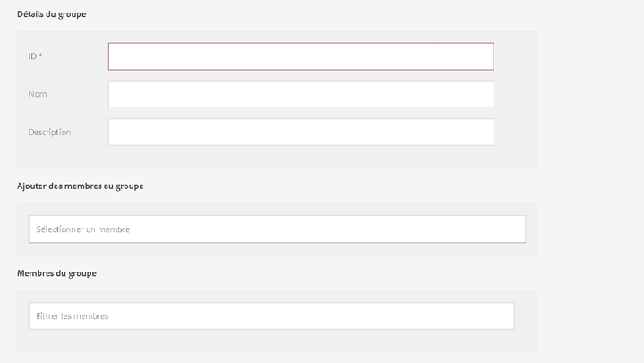644x363 pixels.
Task: Click the ID text input field
Action: (300, 56)
